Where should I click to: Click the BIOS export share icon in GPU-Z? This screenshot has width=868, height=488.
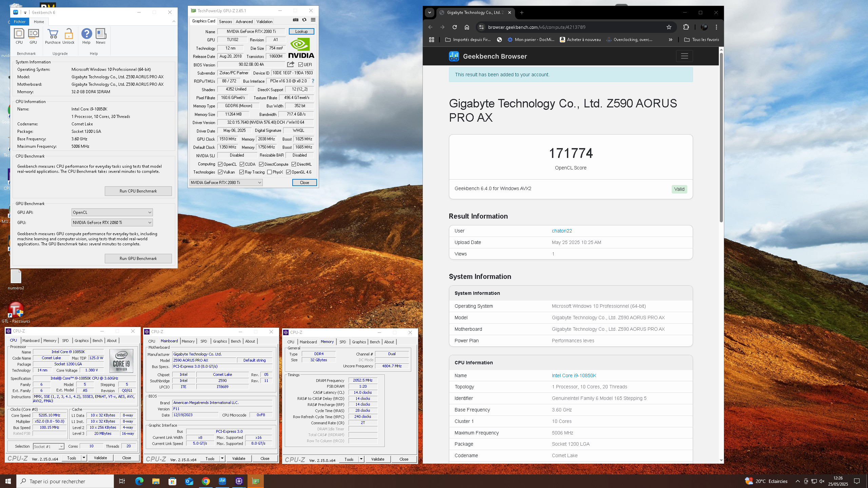pos(291,64)
